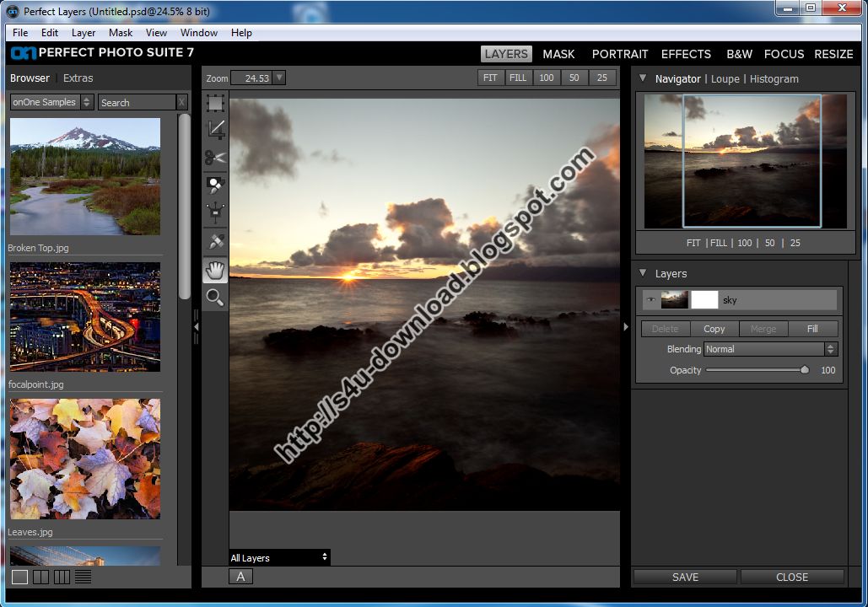Set zoom to 25 in top bar
This screenshot has width=868, height=607.
(x=602, y=78)
